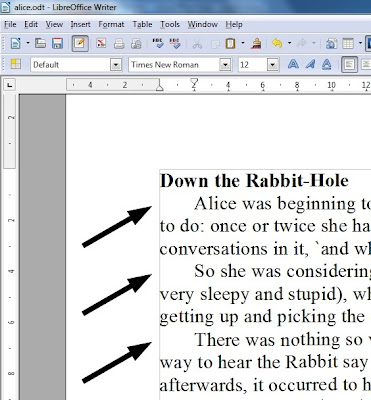Toggle Bold formatting icon
The height and width of the screenshot is (400, 371).
(x=293, y=64)
